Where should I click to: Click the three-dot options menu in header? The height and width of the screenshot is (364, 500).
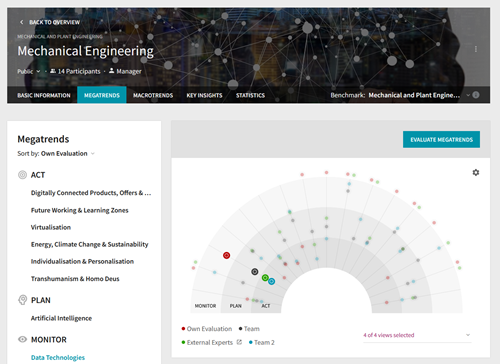click(476, 49)
